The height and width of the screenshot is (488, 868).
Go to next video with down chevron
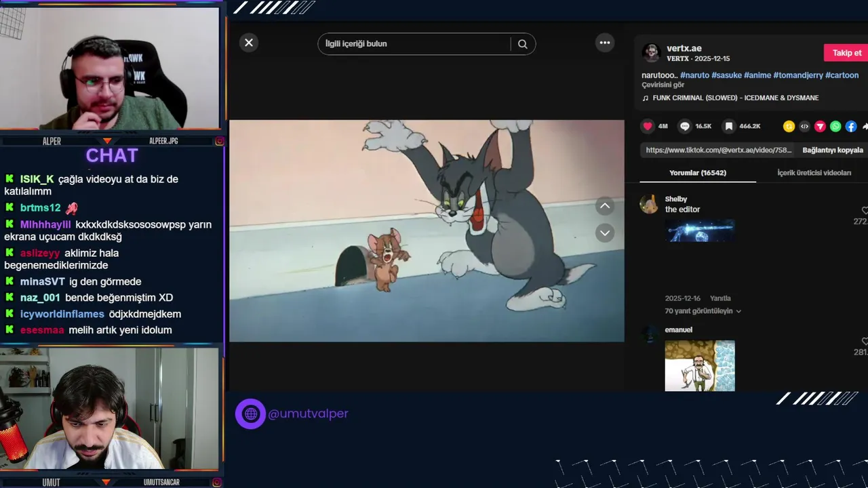[605, 232]
